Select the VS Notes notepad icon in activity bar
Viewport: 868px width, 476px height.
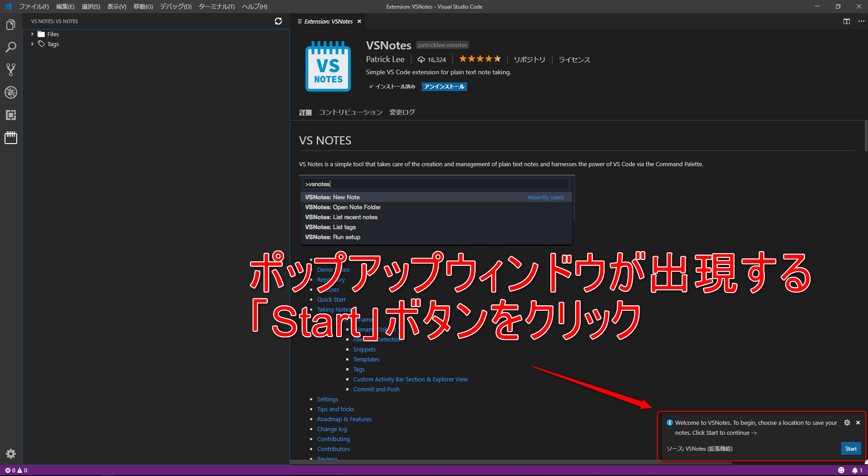click(11, 138)
